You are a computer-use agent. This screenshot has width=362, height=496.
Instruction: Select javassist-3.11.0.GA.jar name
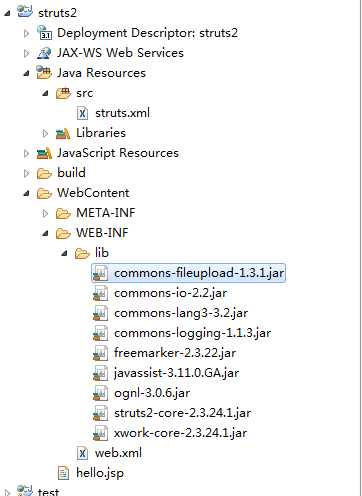click(x=176, y=373)
